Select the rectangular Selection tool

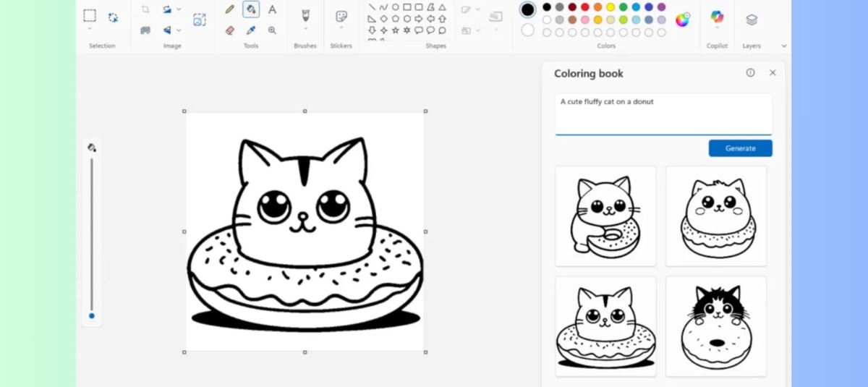tap(90, 15)
